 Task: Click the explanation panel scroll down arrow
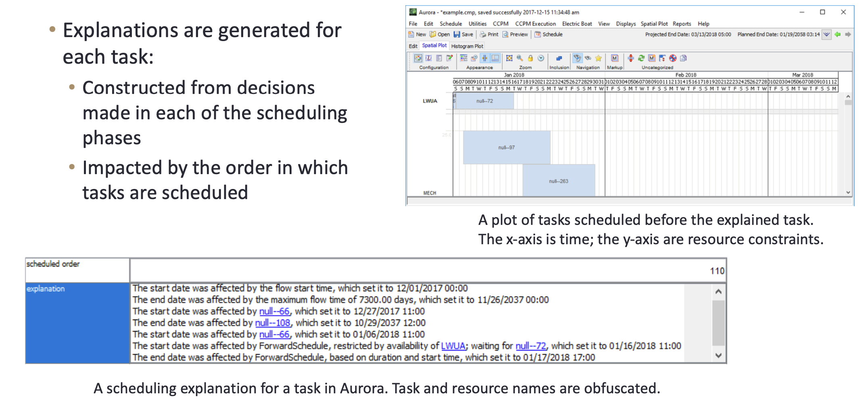tap(718, 355)
